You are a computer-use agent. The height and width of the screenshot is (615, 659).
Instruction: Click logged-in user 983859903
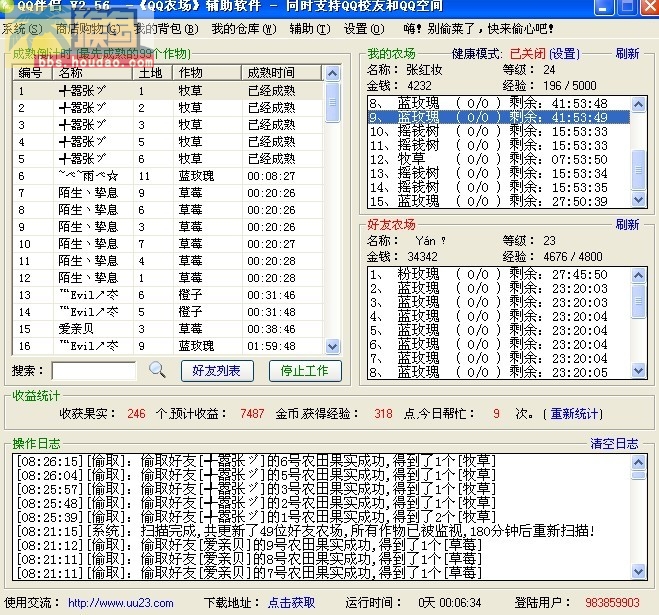click(x=612, y=603)
